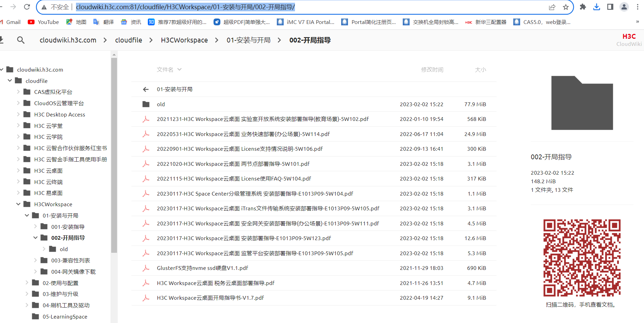Sort files by 大小 column header
This screenshot has width=644, height=323.
click(x=480, y=70)
